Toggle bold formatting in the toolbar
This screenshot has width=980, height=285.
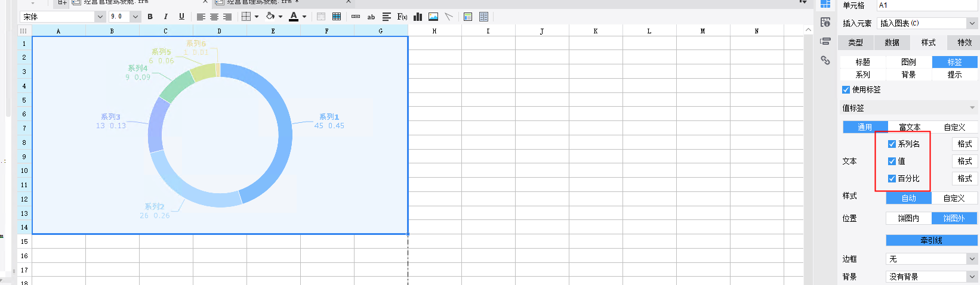click(150, 17)
